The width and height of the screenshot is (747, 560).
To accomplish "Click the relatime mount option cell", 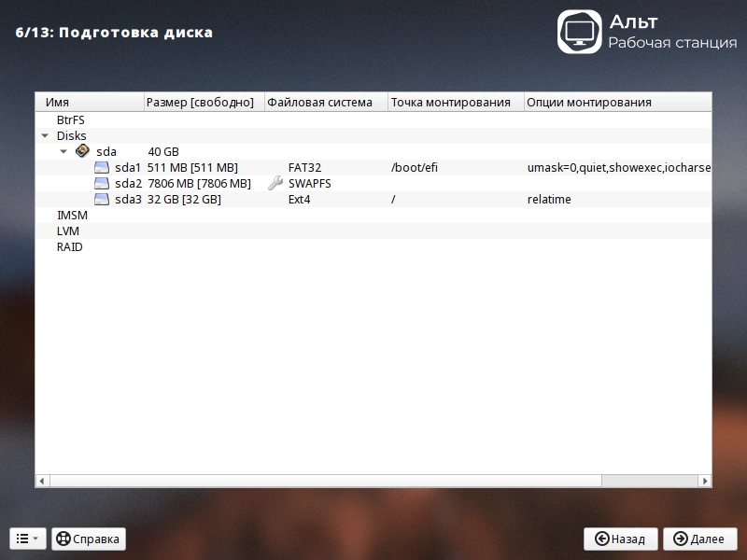I will point(549,199).
